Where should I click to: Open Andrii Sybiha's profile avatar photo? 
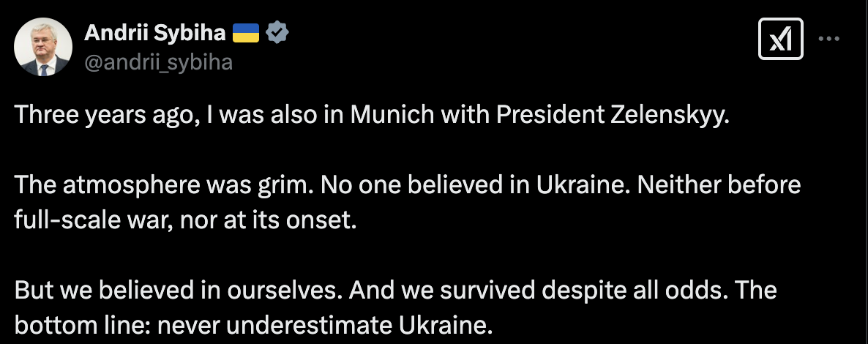(43, 47)
